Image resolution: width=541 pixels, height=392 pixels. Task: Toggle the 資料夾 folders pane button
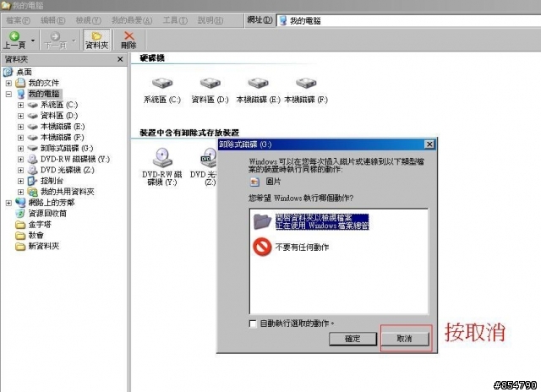tap(96, 40)
